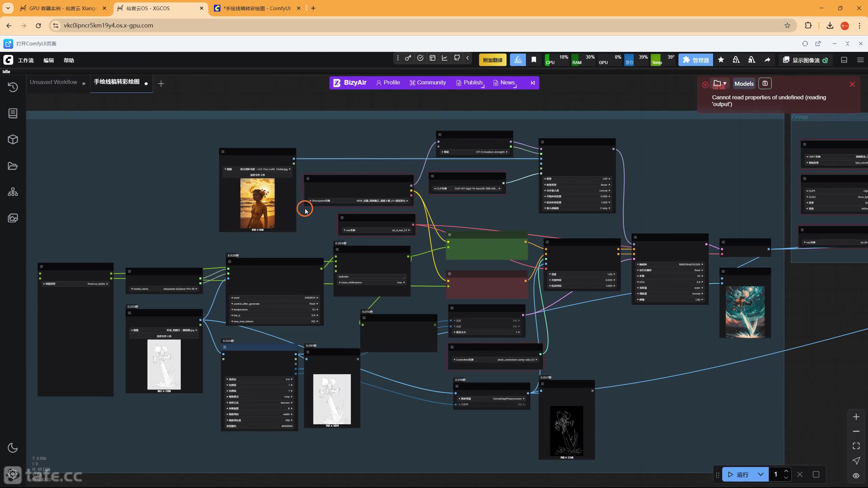Open 预处理器 CannyEdgePreprocessor dropdown
Viewport: 868px width, 488px height.
[491, 399]
